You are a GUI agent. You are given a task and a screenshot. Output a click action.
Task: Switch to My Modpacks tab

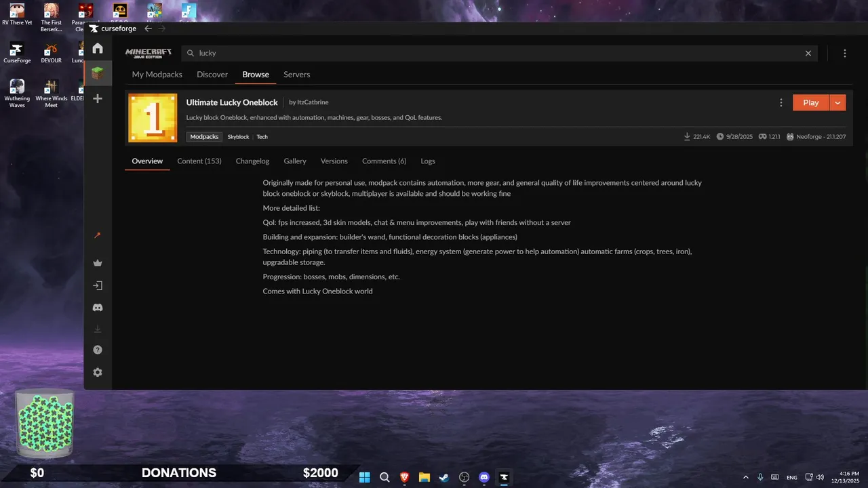[x=157, y=75]
